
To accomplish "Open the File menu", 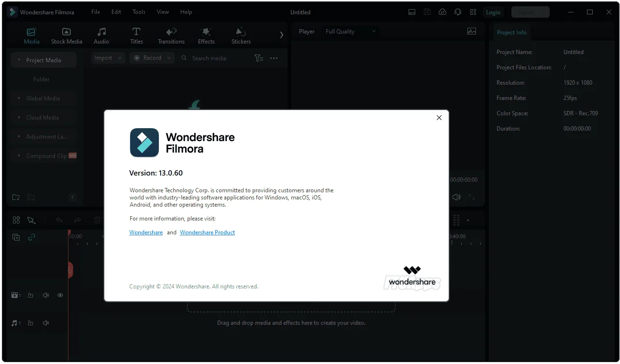I will coord(96,12).
